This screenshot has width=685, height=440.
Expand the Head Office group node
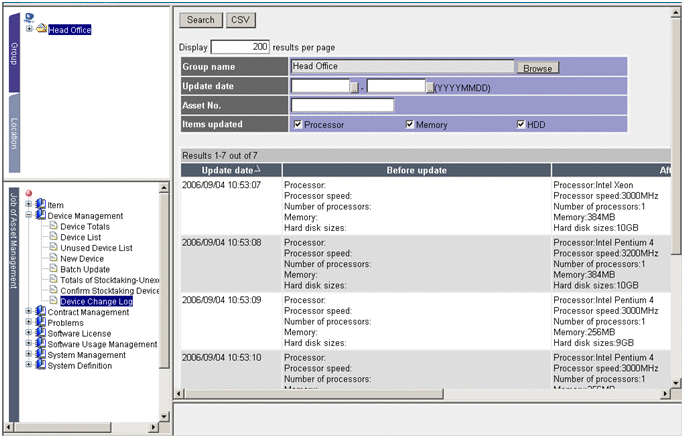tap(29, 29)
